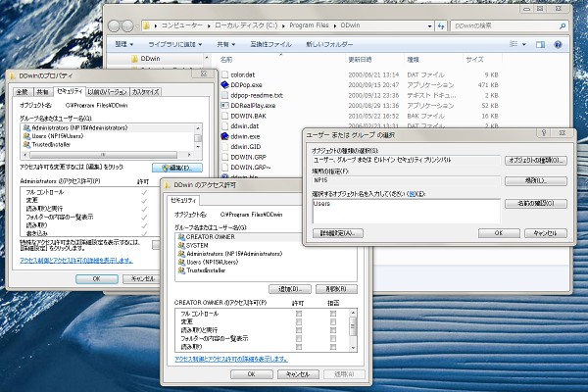Check allow Full Control for CREATOR OWNER
588x392 pixels.
coord(299,314)
